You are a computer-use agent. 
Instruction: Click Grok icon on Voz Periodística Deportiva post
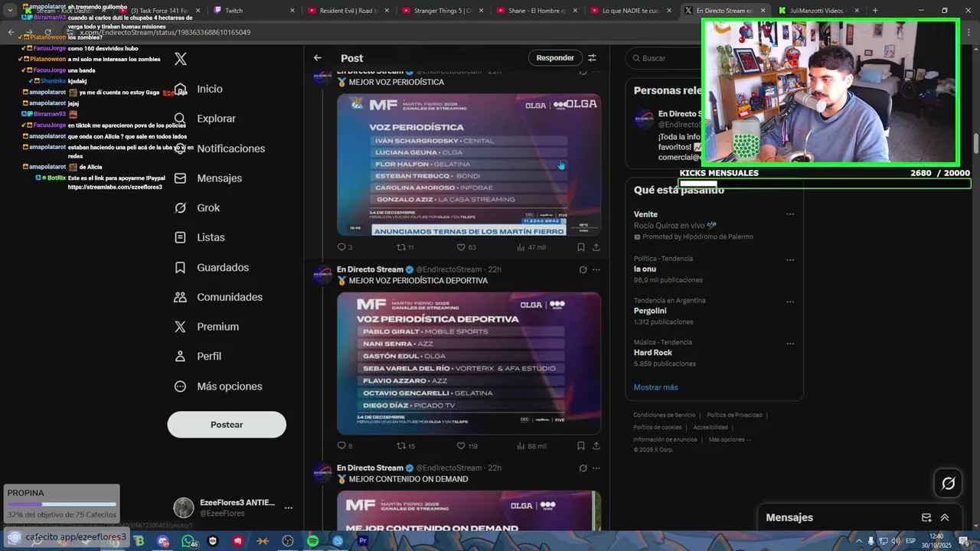pos(583,269)
